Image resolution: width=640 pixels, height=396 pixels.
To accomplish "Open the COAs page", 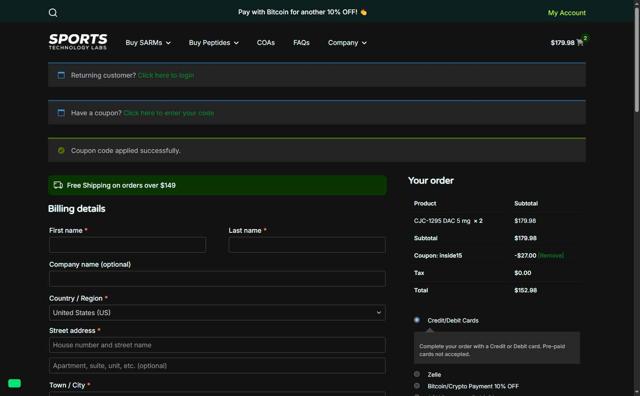I will [x=266, y=42].
